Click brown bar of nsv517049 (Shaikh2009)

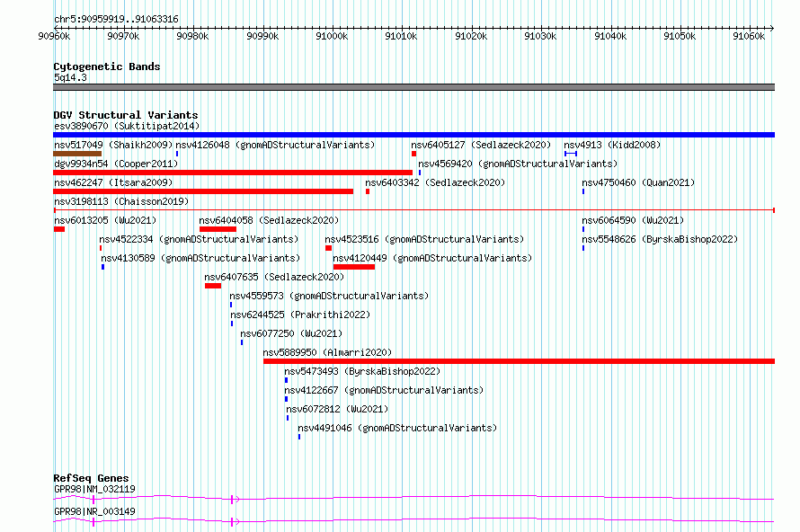(77, 154)
